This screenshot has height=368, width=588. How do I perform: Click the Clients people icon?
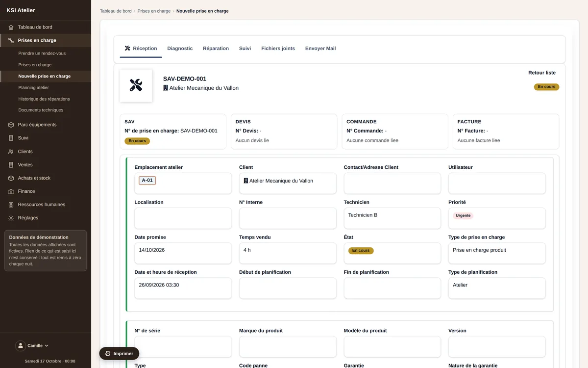pos(11,152)
